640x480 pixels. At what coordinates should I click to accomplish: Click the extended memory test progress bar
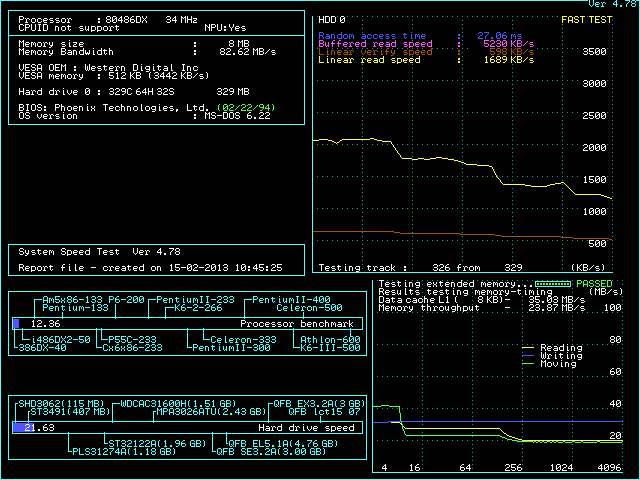click(x=553, y=284)
